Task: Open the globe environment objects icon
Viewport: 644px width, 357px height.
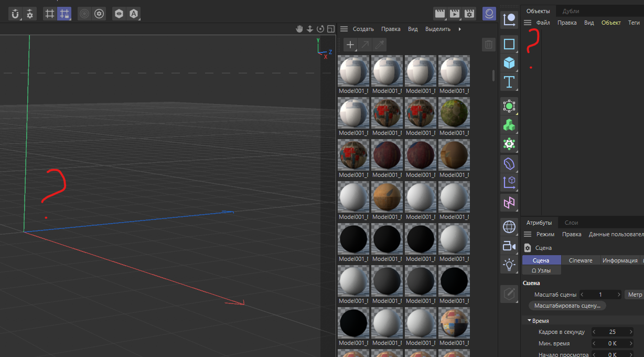Action: click(x=509, y=227)
